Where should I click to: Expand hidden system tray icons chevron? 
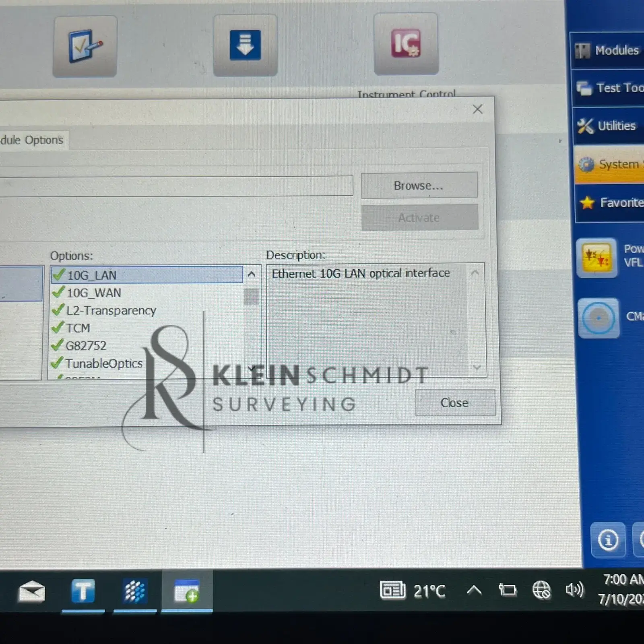point(474,590)
